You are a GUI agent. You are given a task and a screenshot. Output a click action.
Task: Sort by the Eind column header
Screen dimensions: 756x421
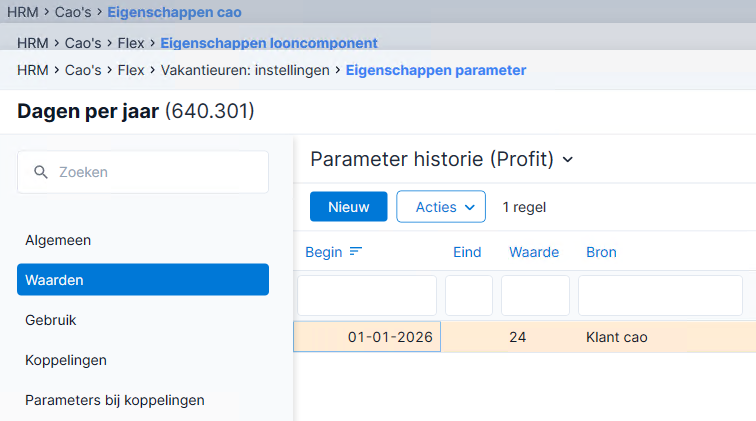tap(467, 252)
